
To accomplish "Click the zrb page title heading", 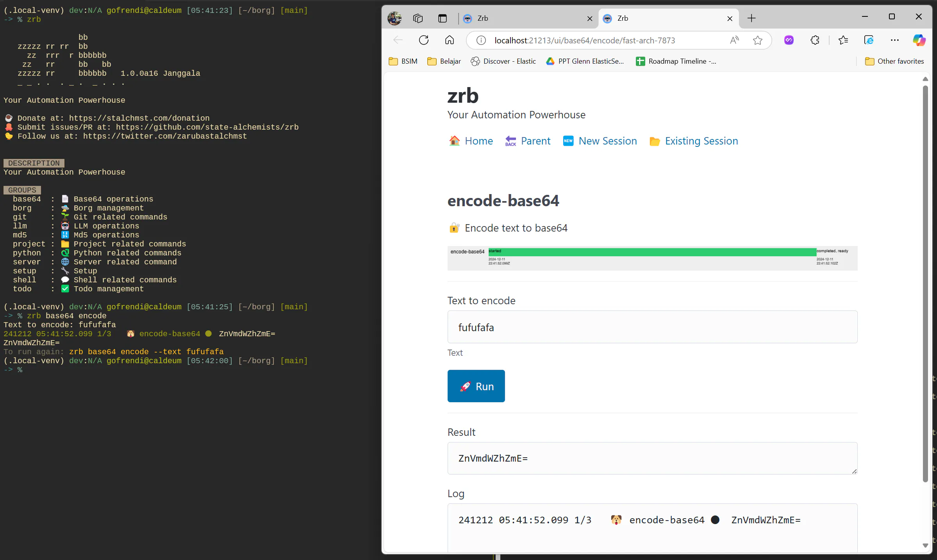I will [463, 96].
